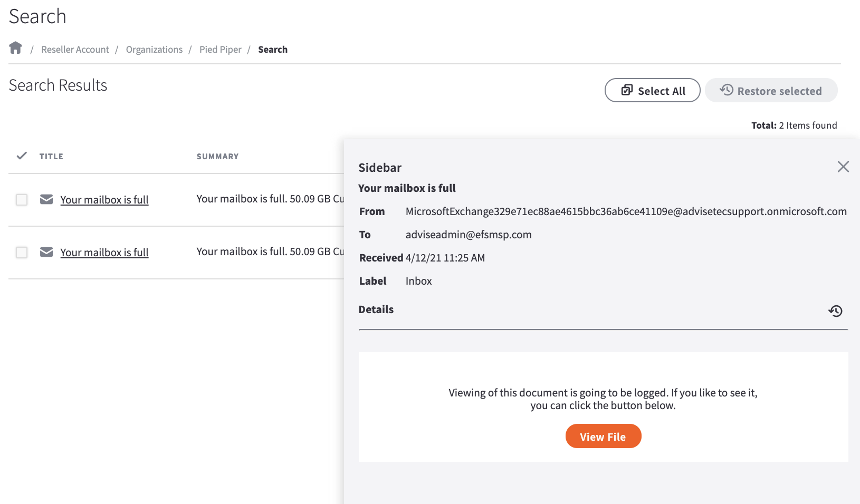This screenshot has width=860, height=504.
Task: Open the first 'Your mailbox is full' email
Action: 104,200
